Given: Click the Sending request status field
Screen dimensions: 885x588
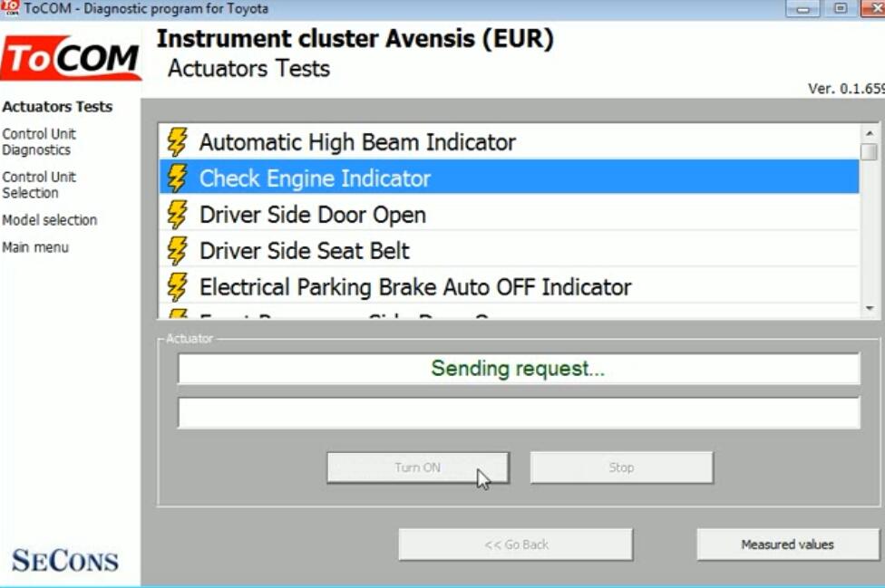Looking at the screenshot, I should coord(519,369).
